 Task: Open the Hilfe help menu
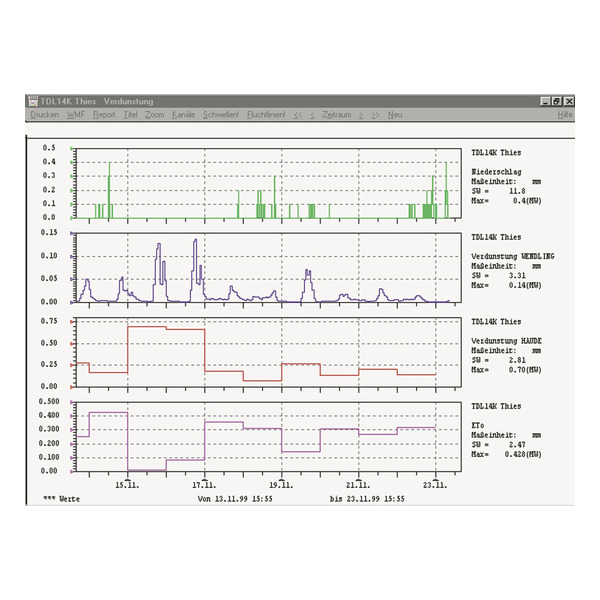coord(565,115)
